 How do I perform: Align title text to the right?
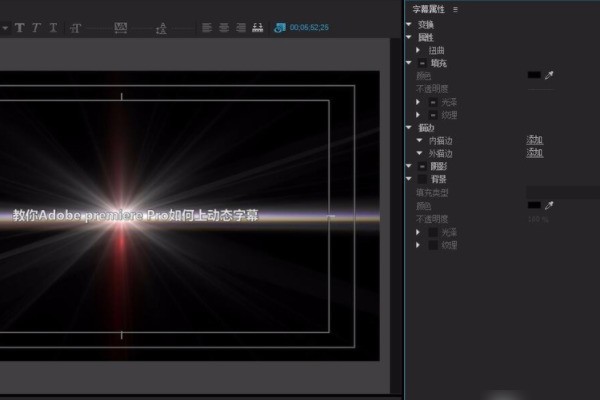(240, 27)
